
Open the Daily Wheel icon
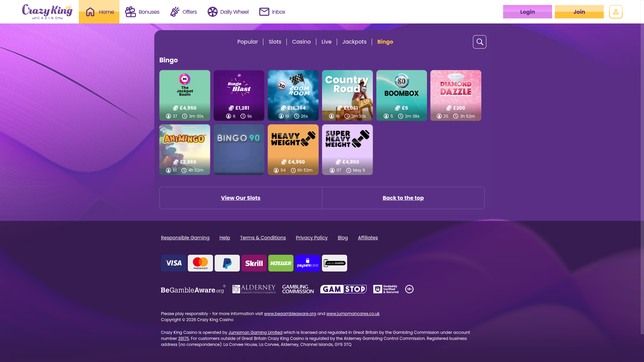(x=213, y=12)
